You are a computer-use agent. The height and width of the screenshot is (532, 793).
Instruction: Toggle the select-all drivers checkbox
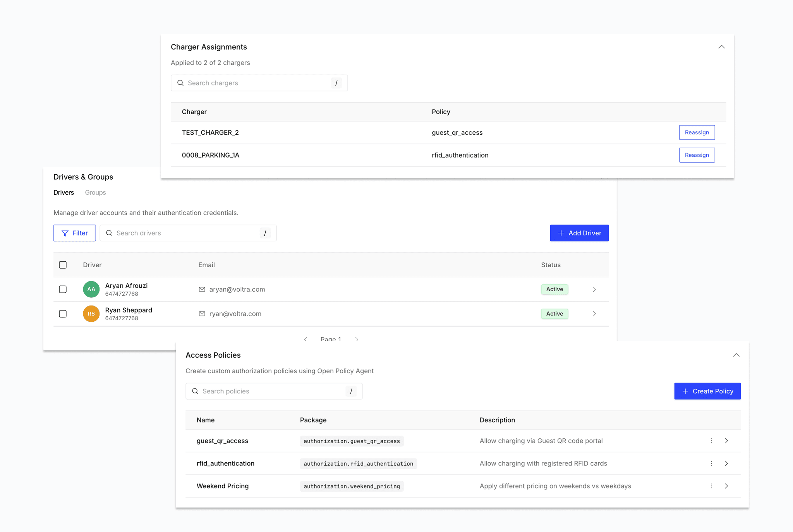pos(63,265)
